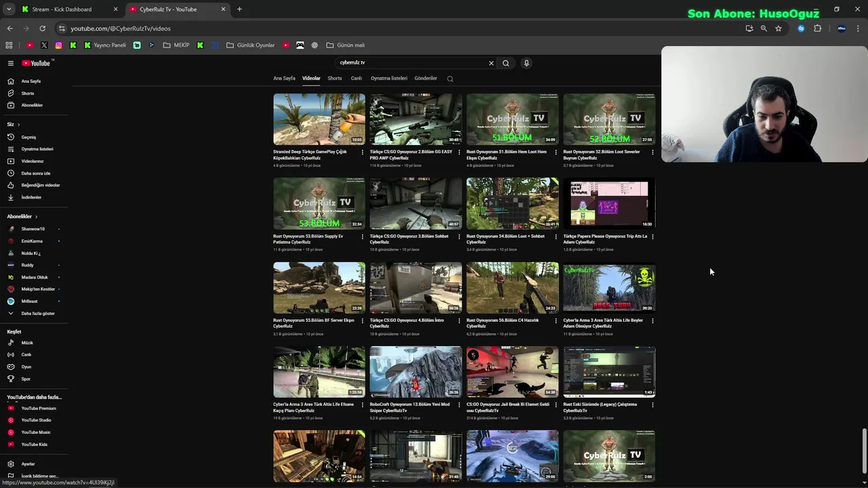
Task: Open the Yayıncı Paneli bookmark
Action: (105, 45)
